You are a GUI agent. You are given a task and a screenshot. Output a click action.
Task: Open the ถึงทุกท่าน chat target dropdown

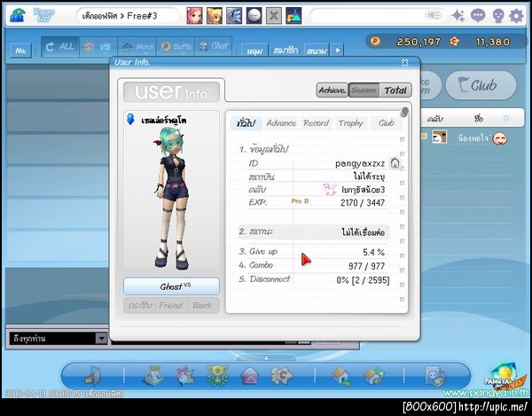click(x=101, y=338)
